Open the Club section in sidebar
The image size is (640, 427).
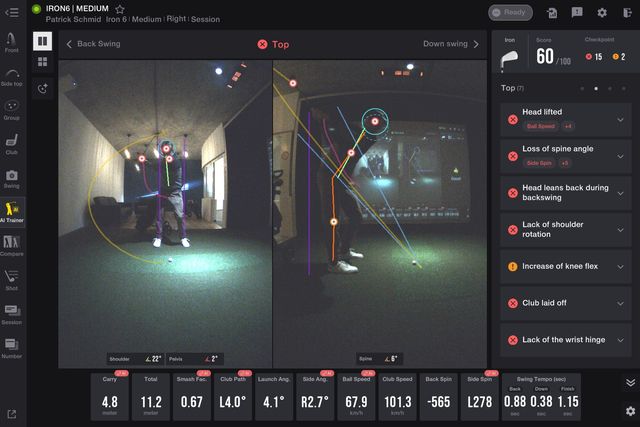coord(12,142)
